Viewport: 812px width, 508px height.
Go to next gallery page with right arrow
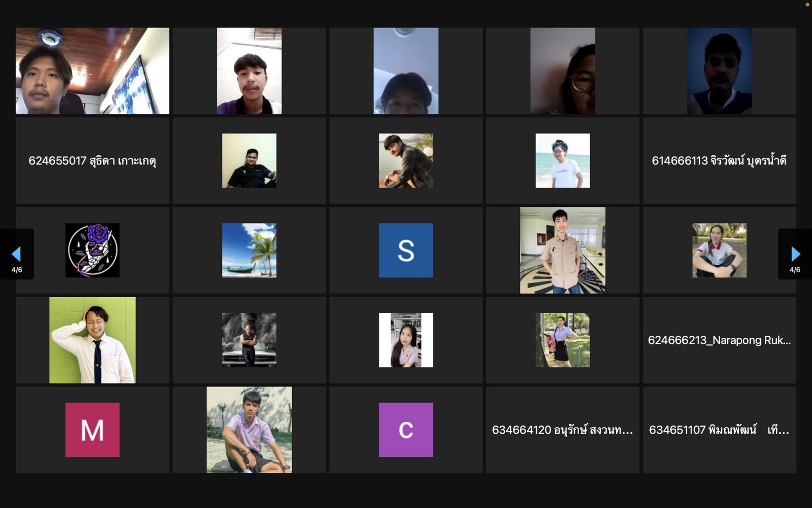click(795, 254)
